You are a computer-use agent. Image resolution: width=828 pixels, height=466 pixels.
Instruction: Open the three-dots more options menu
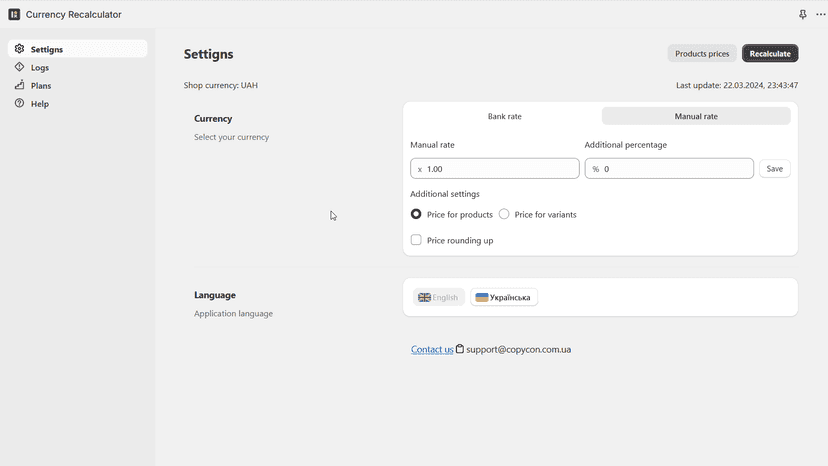pos(821,14)
